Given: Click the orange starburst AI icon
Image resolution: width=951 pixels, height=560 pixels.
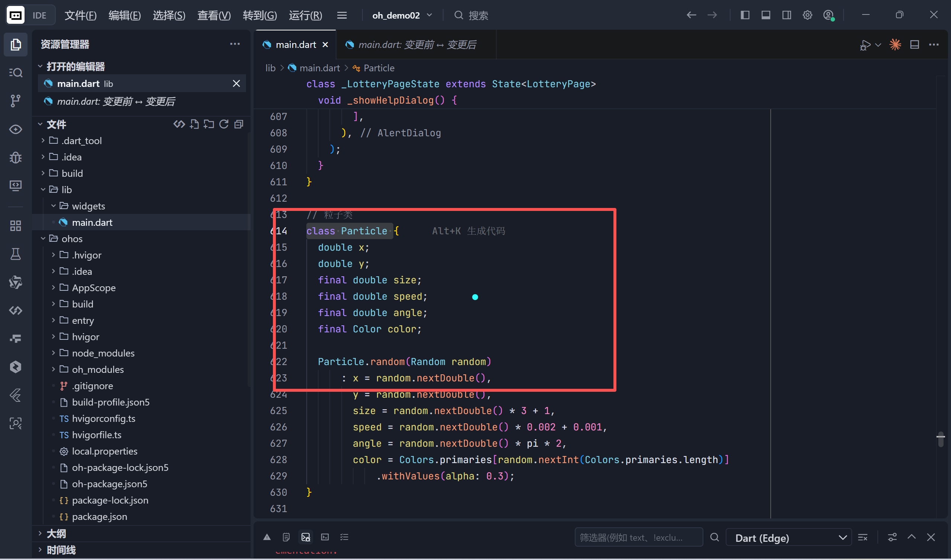Looking at the screenshot, I should [x=895, y=45].
